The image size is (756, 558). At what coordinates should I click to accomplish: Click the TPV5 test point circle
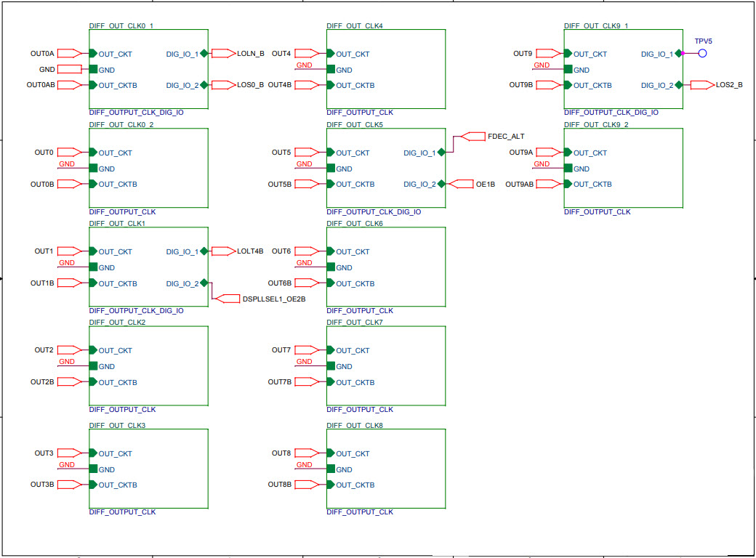pos(703,53)
